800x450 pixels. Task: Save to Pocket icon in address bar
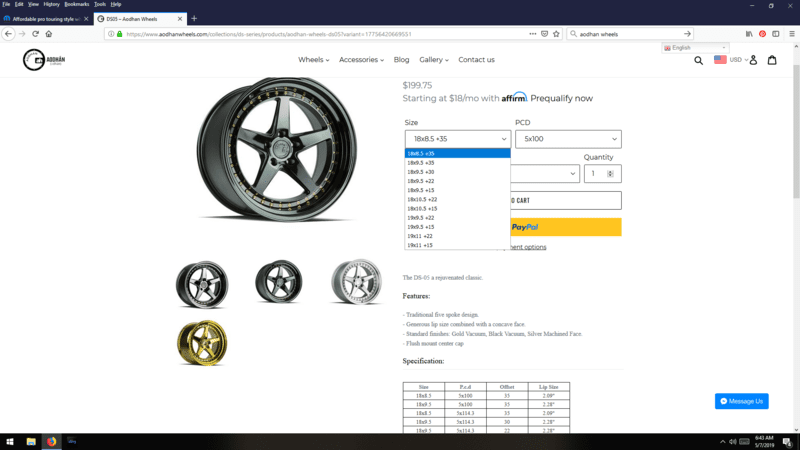544,34
